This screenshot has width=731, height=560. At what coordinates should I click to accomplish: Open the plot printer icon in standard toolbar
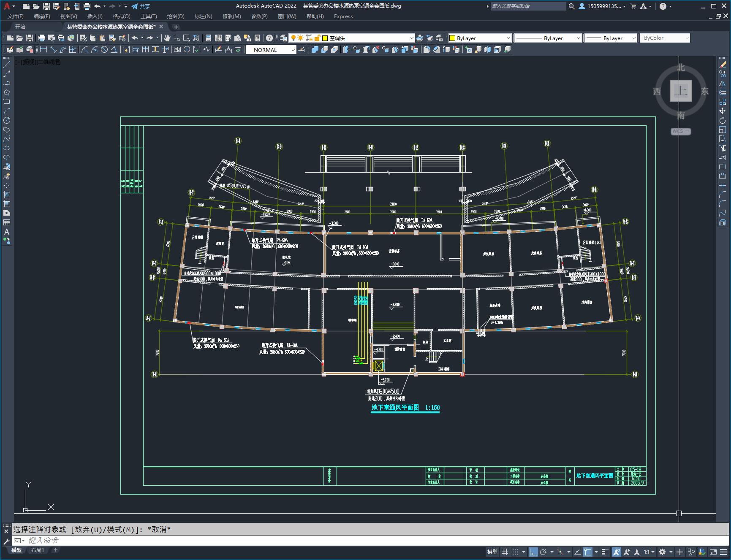coord(42,38)
